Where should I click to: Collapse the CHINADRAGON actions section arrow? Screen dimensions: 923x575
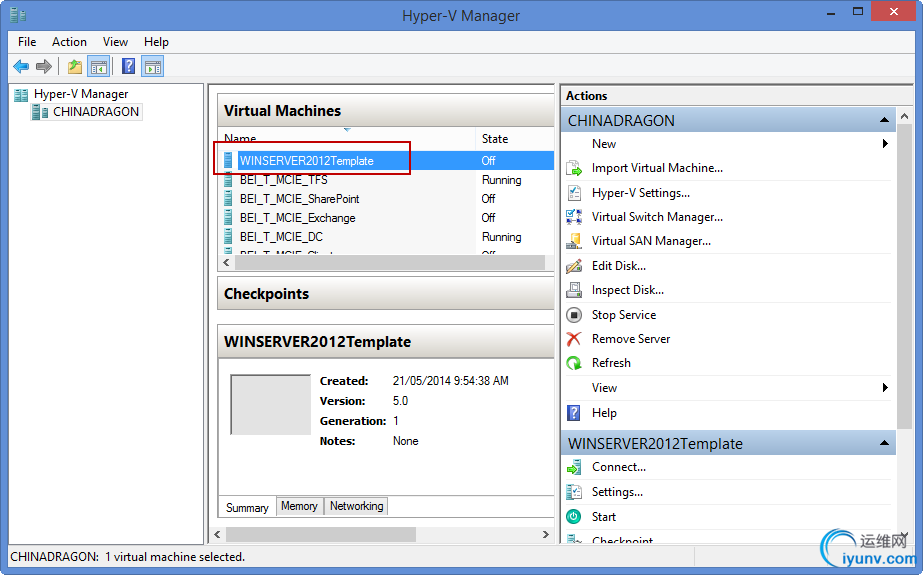(884, 120)
